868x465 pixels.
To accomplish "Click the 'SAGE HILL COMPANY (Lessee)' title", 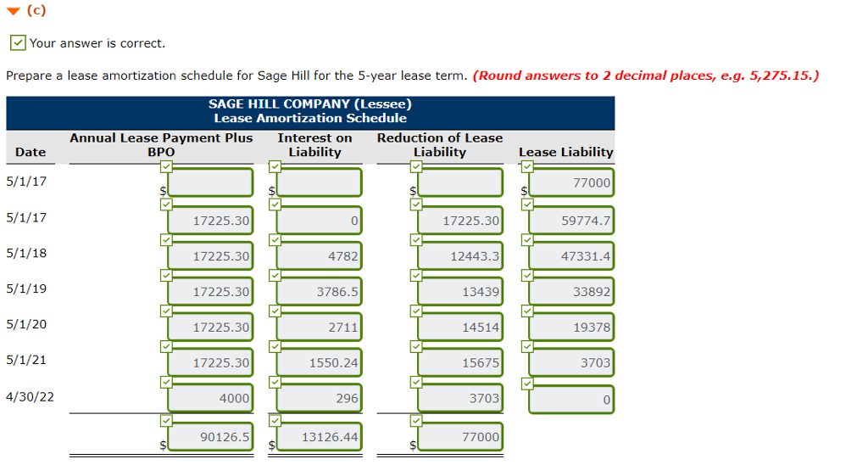I will click(310, 104).
